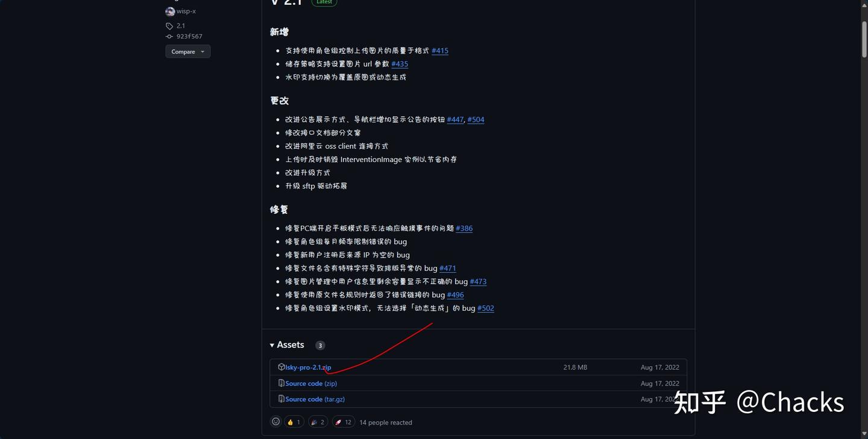Toggle the rocket reaction
The width and height of the screenshot is (868, 439).
pyautogui.click(x=344, y=422)
